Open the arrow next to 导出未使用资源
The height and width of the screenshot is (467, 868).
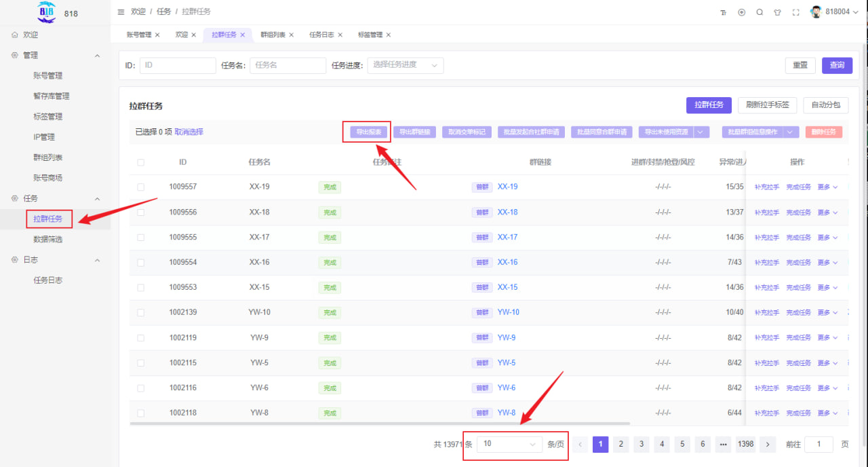coord(702,132)
